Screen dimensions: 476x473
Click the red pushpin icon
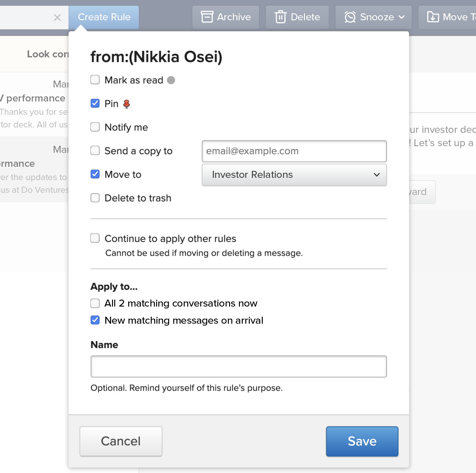(127, 104)
